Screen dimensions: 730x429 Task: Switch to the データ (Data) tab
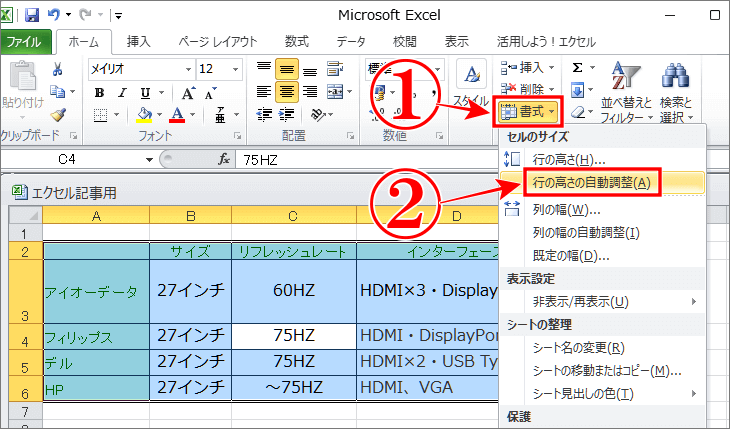point(351,42)
